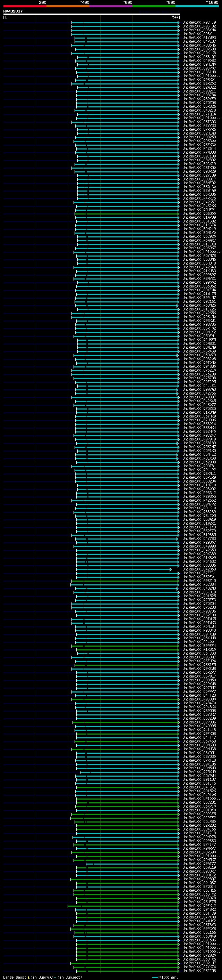Select hit label UniRef100_Q944P2

[x=199, y=469]
